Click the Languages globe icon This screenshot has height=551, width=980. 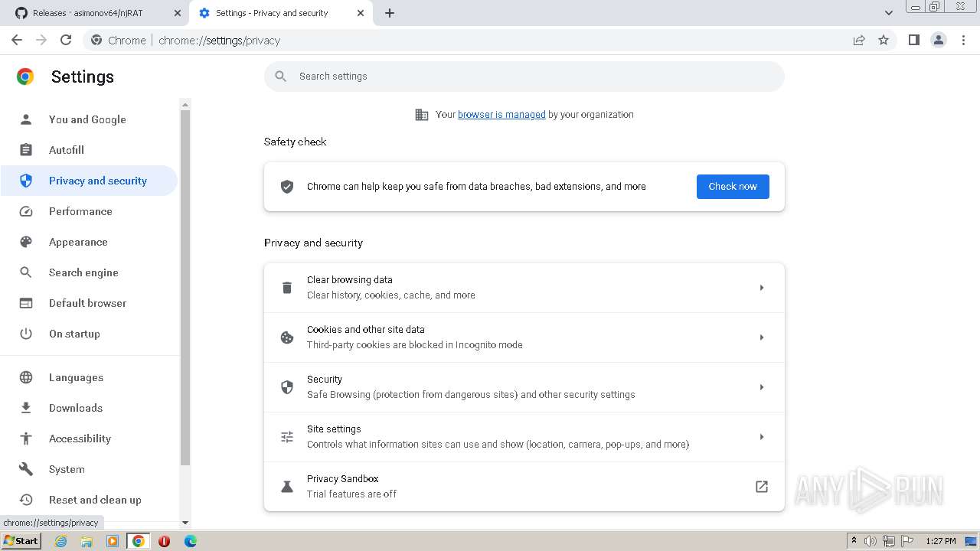(x=26, y=377)
